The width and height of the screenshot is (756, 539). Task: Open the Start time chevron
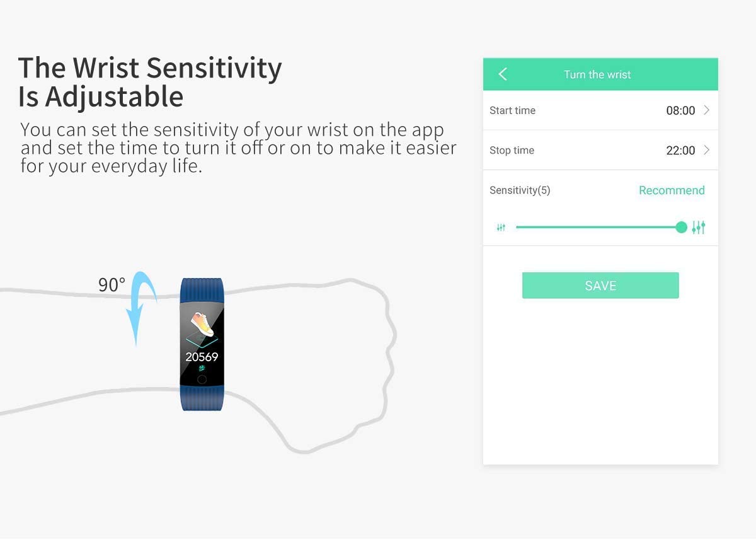tap(706, 110)
